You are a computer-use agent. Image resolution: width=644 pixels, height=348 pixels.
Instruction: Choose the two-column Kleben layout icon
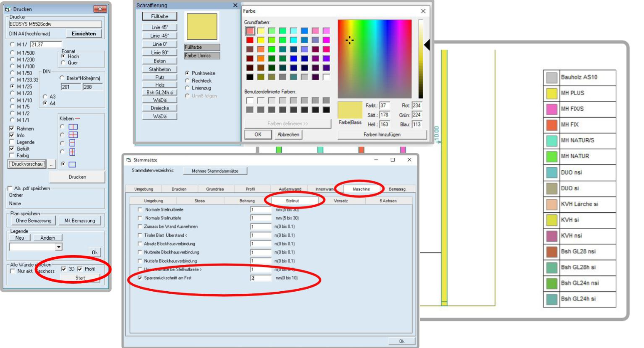click(73, 127)
